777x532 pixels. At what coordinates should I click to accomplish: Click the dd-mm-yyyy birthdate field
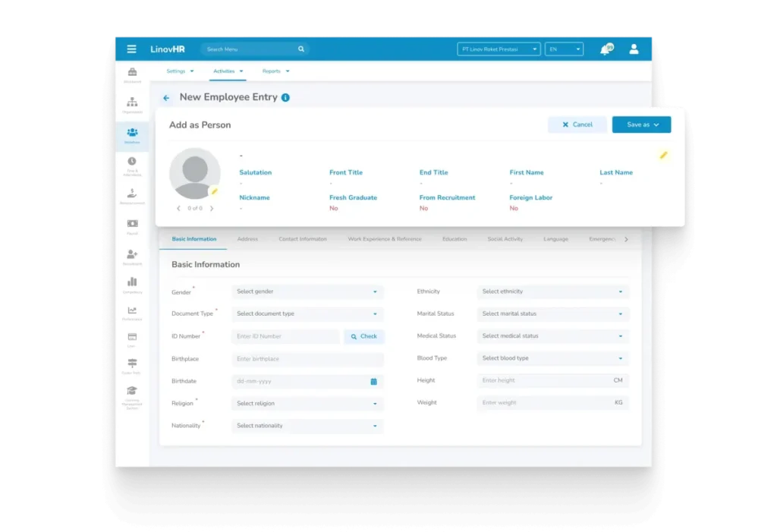(307, 381)
